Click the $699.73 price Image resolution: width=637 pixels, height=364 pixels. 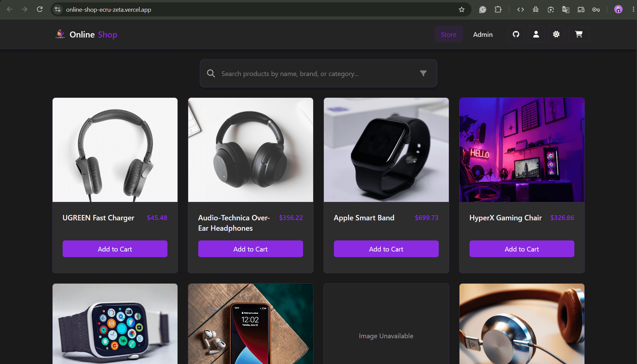(427, 218)
